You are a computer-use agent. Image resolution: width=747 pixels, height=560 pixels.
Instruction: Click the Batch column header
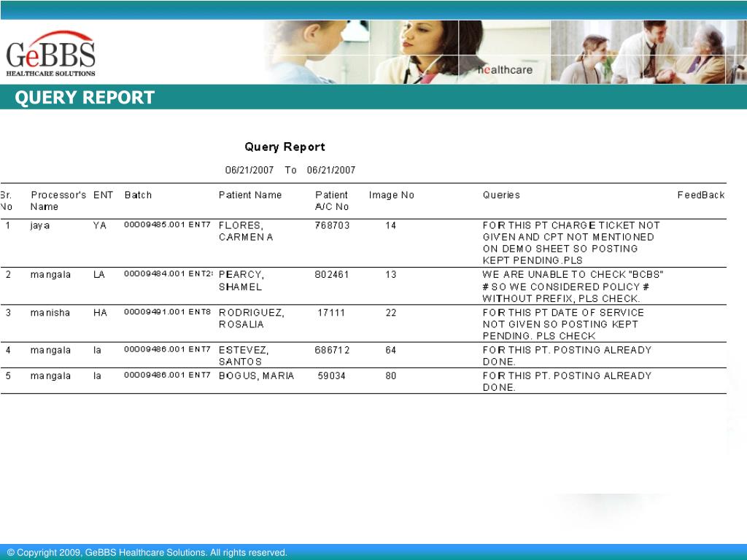pyautogui.click(x=138, y=195)
